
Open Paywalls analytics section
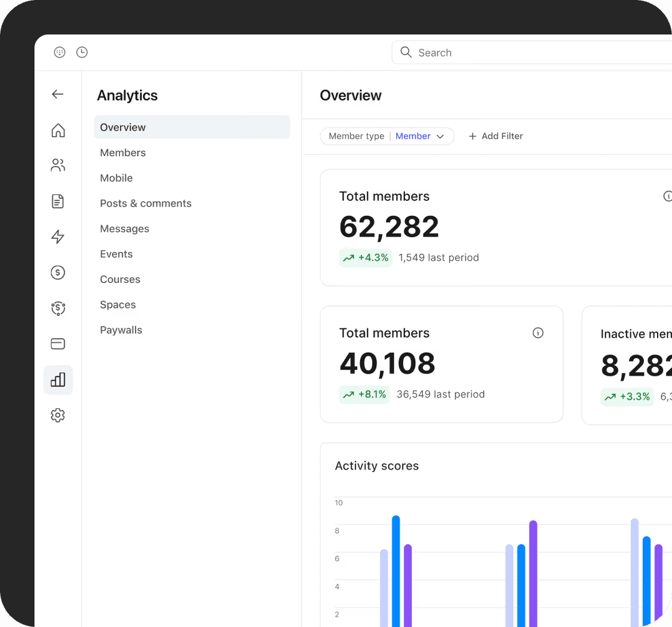point(121,330)
